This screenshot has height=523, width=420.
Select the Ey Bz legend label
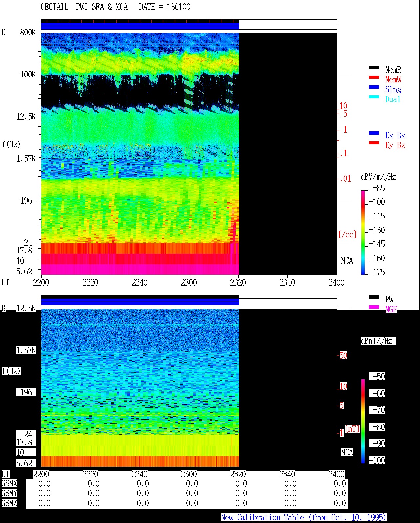pos(395,145)
